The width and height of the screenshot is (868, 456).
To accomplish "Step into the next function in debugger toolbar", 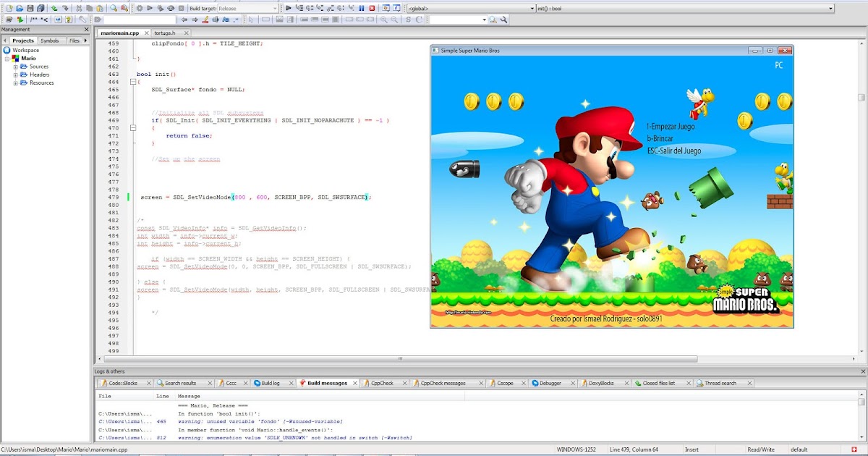I will tap(320, 7).
